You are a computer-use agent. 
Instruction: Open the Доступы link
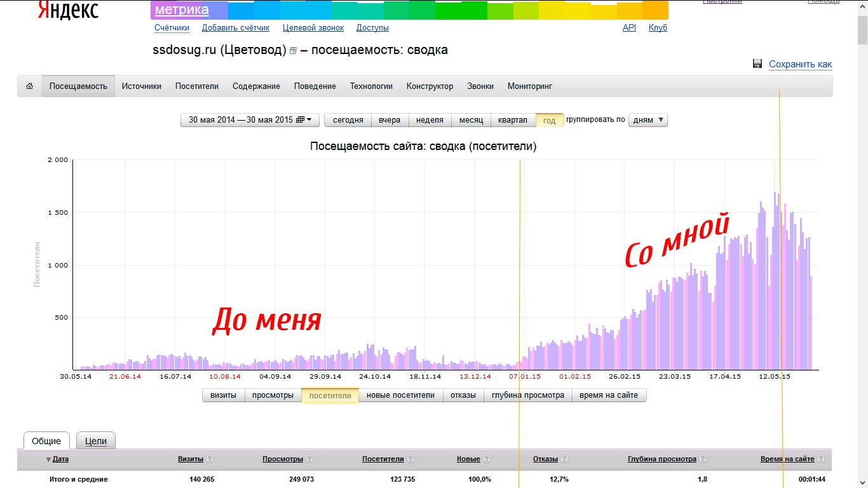pos(372,28)
